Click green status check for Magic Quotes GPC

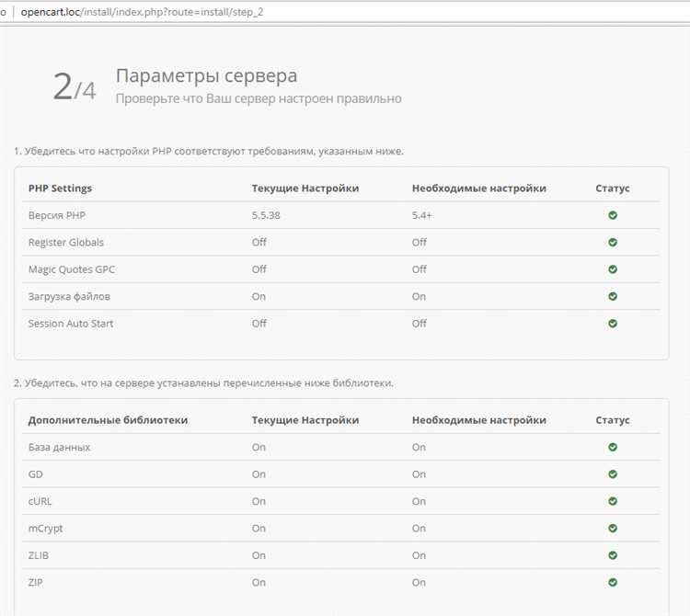[613, 269]
